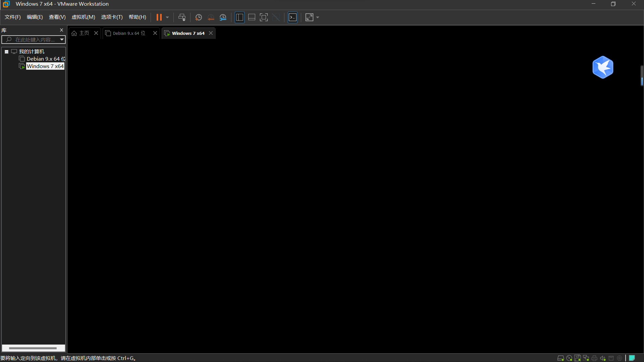Click the magnifier icon in library search
This screenshot has width=644, height=362.
coord(9,40)
